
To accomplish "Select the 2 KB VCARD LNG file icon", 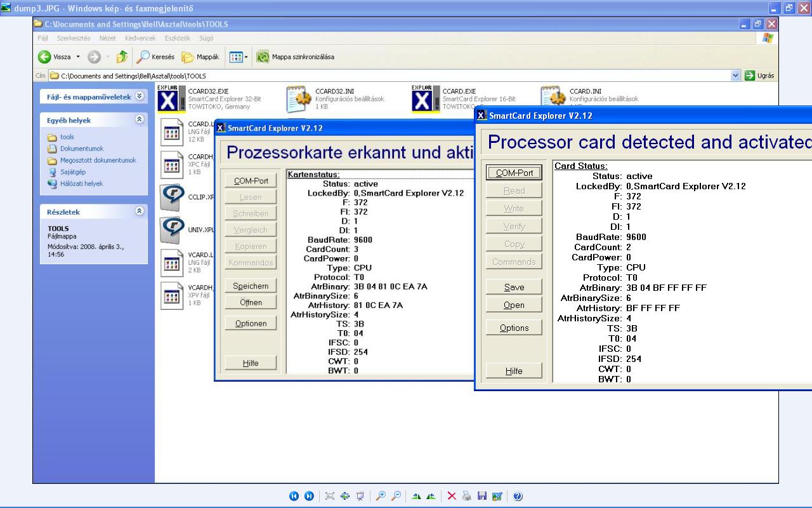I will click(172, 263).
